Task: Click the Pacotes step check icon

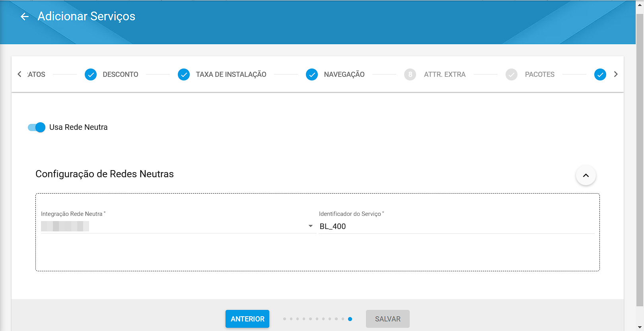Action: point(512,74)
